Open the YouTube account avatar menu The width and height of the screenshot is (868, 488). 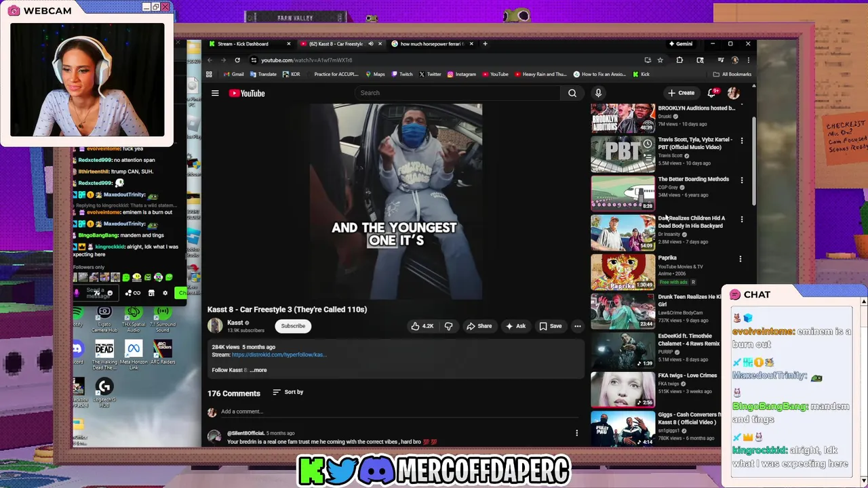(733, 93)
